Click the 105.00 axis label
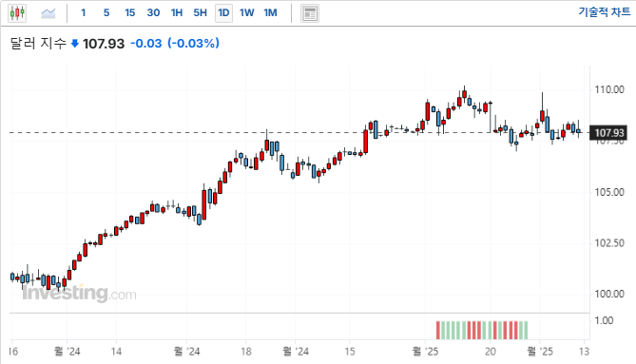 609,192
